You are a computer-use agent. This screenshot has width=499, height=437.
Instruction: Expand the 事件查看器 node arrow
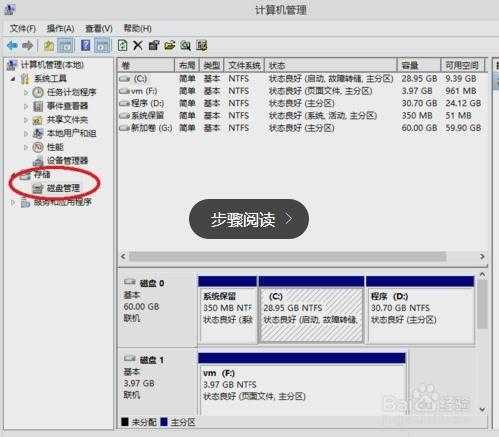pos(26,106)
